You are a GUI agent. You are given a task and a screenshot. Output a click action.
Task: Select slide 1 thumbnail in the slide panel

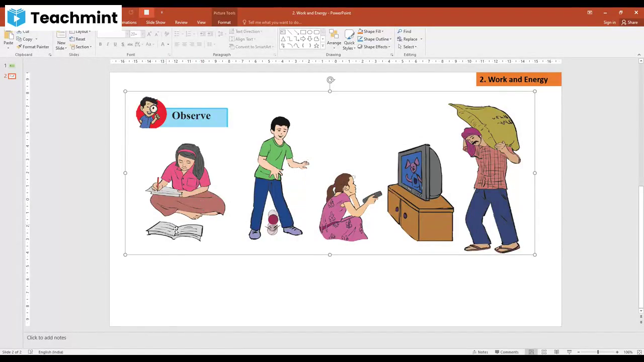click(12, 65)
